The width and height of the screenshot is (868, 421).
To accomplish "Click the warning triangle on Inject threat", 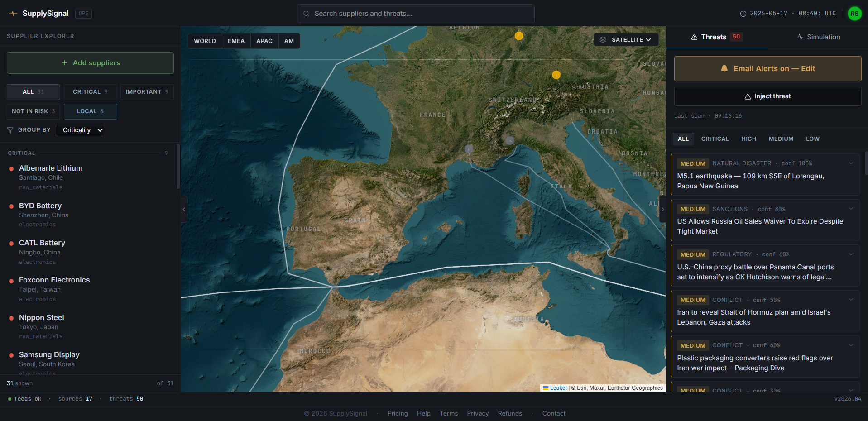I will coord(748,96).
